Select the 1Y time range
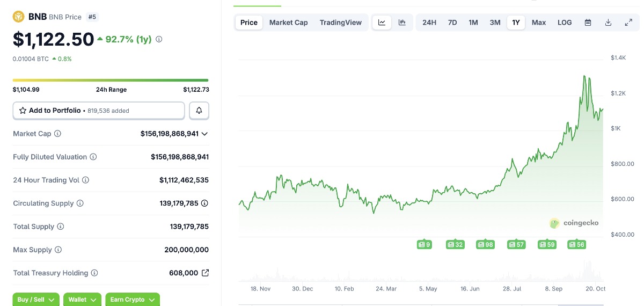 pos(516,23)
